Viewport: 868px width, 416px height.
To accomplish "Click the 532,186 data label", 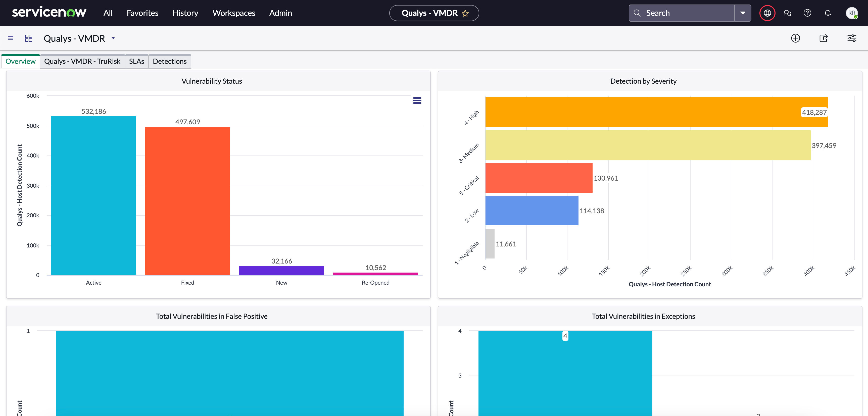I will click(94, 112).
